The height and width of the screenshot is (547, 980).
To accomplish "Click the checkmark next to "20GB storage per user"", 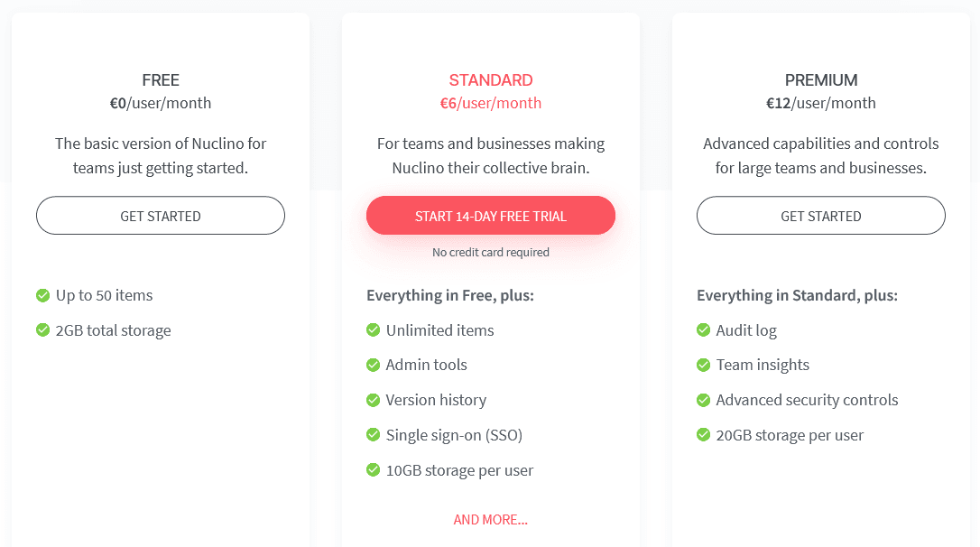I will [703, 435].
